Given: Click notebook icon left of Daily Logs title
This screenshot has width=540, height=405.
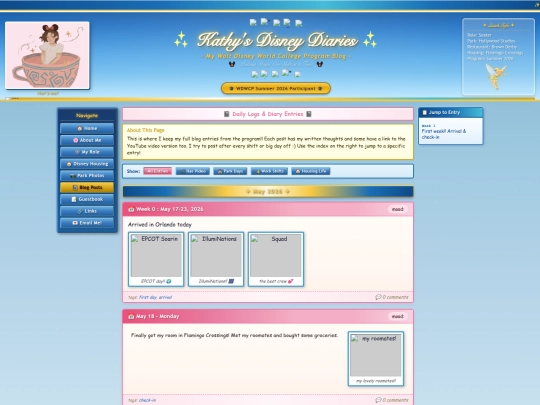Looking at the screenshot, I should [x=227, y=114].
